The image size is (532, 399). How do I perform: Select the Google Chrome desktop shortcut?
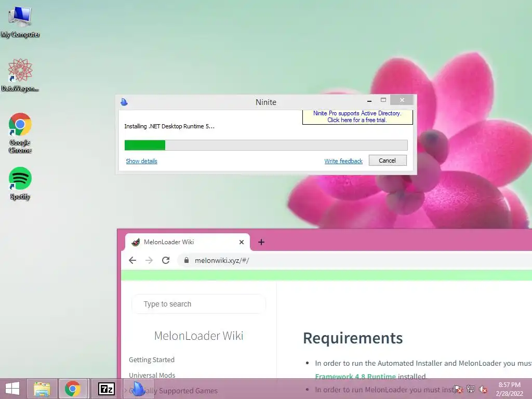click(20, 133)
